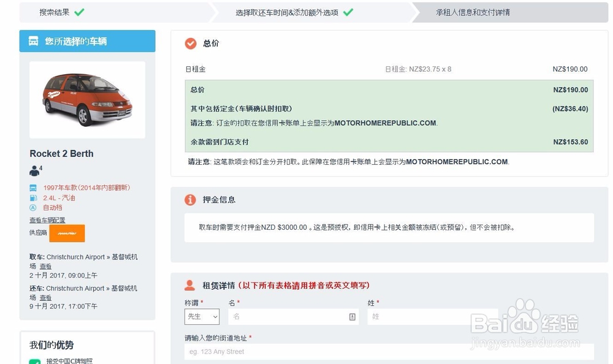The image size is (613, 364).
Task: Click the automatic transmission icon beside 自动档
Action: point(33,208)
